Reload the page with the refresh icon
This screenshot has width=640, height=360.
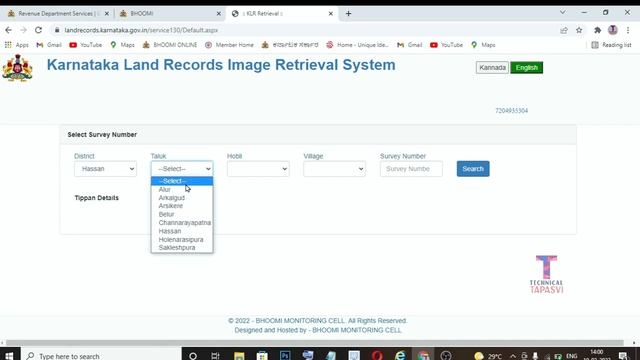pos(38,30)
